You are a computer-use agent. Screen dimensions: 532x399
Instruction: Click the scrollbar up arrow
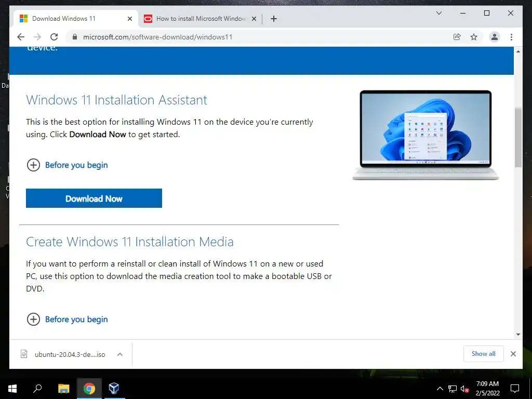518,51
